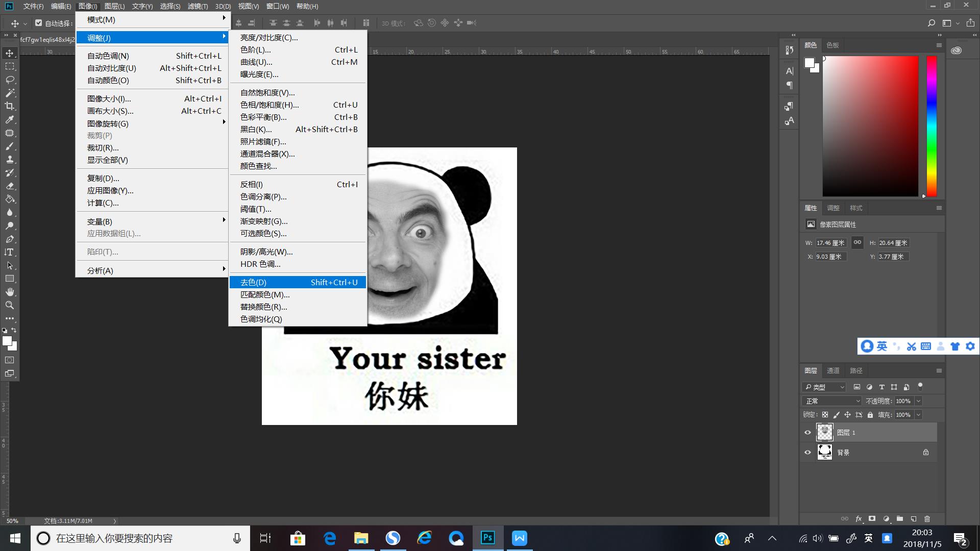The height and width of the screenshot is (551, 980).
Task: Open the layer filter 类型 dropdown
Action: [824, 387]
